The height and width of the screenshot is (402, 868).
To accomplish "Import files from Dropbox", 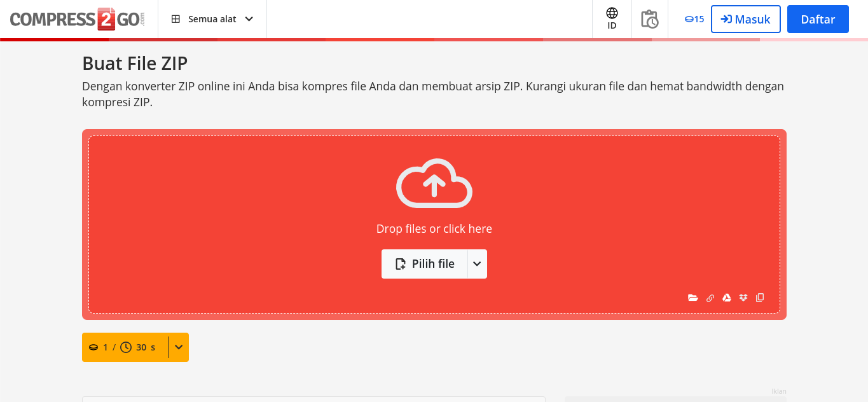I will point(743,298).
